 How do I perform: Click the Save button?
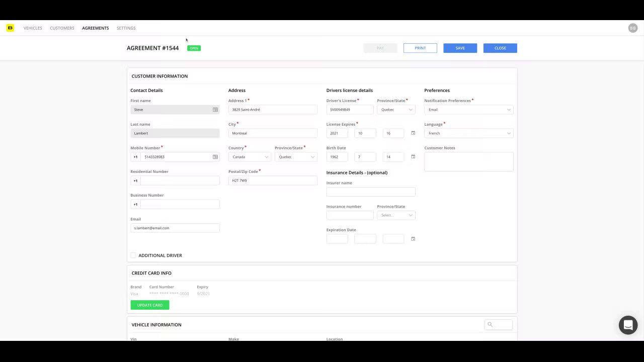(460, 48)
